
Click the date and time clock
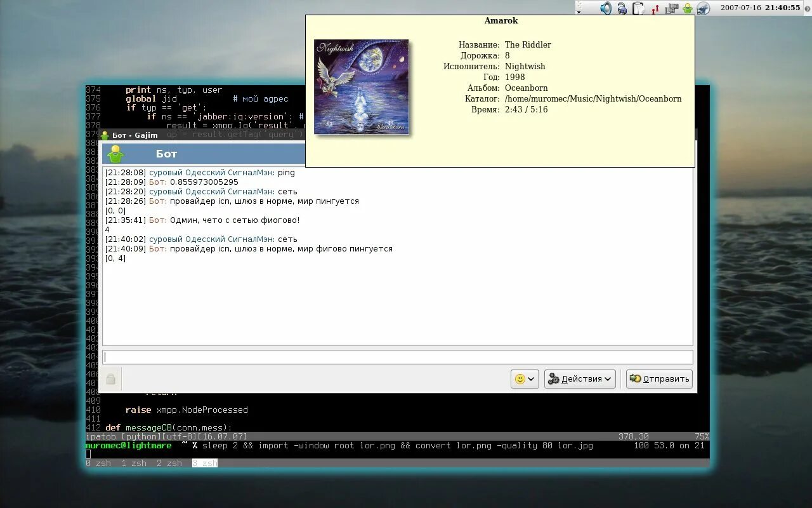pyautogui.click(x=760, y=8)
